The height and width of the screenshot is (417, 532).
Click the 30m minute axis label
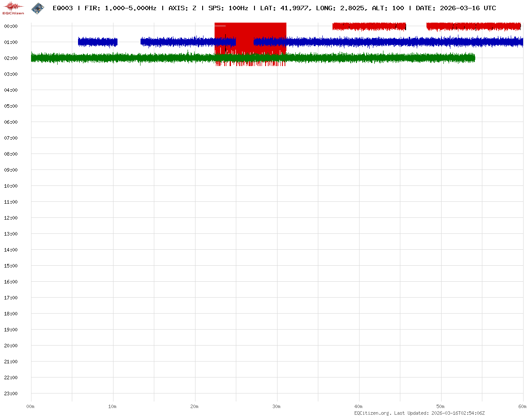tap(277, 406)
